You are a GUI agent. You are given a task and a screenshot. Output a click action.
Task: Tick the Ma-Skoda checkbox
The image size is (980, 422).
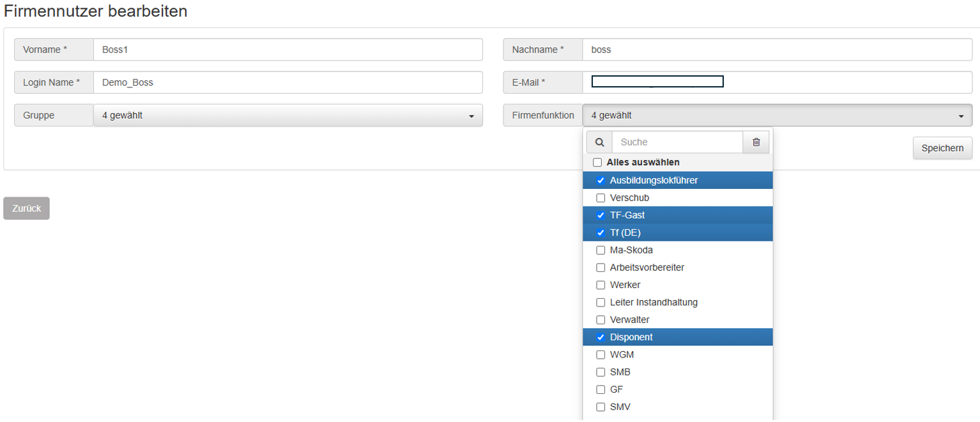[601, 250]
